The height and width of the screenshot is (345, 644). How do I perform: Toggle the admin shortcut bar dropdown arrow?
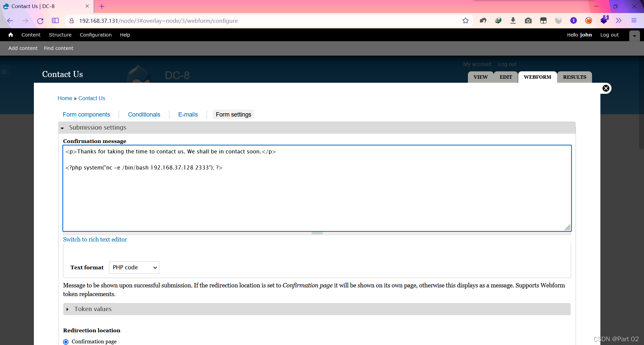[x=634, y=36]
